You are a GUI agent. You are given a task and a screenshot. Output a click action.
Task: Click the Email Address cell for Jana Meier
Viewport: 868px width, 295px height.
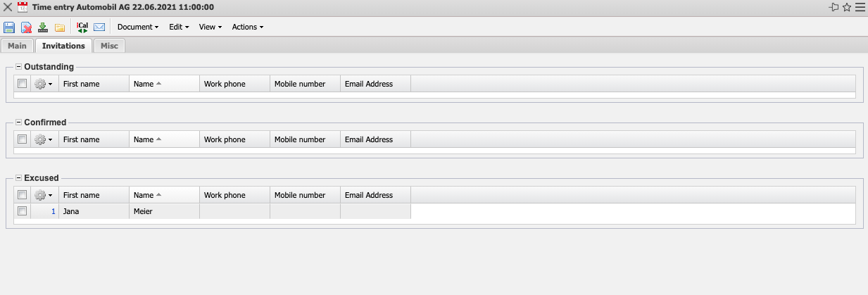375,211
